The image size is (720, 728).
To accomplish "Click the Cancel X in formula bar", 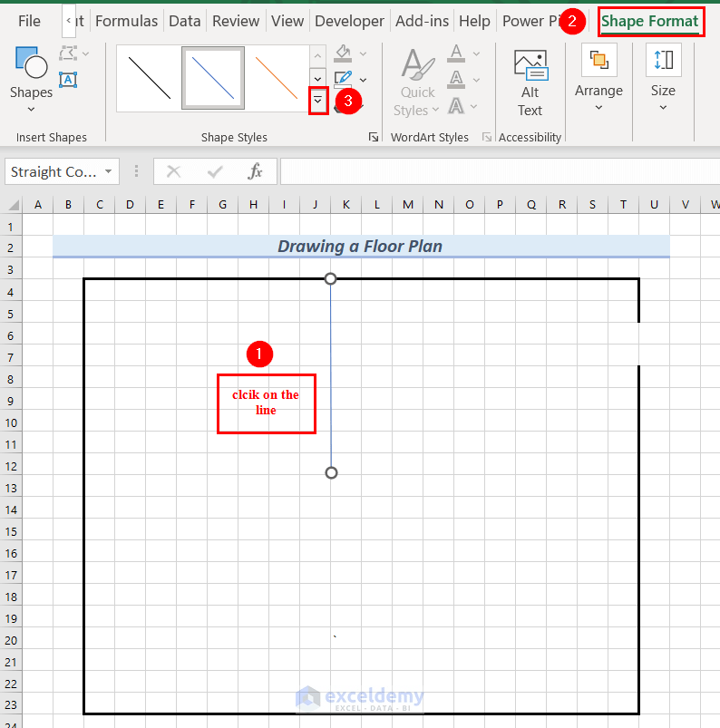I will (174, 171).
